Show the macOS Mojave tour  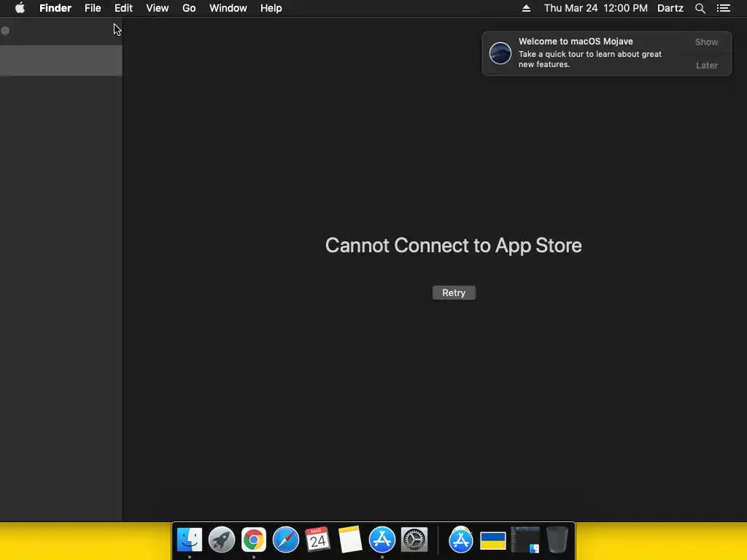pos(706,42)
